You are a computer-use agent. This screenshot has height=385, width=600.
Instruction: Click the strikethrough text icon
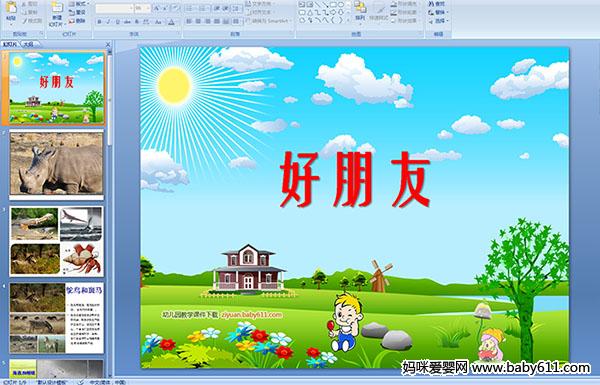(x=127, y=22)
